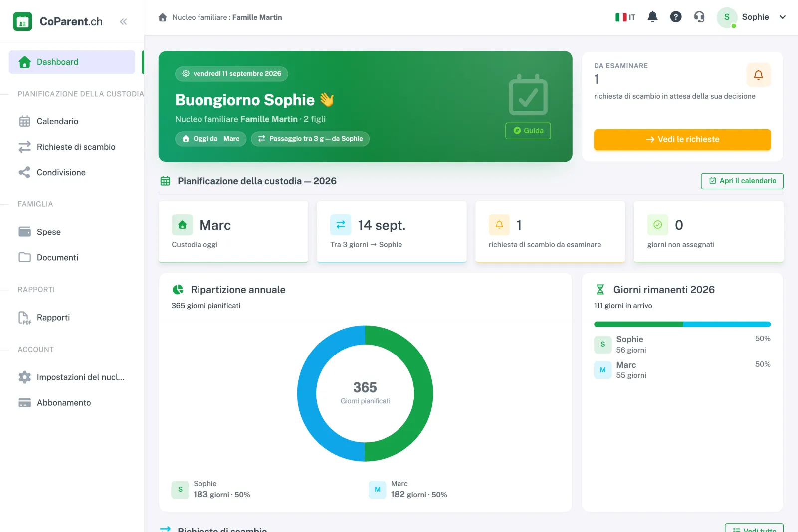The width and height of the screenshot is (798, 532).
Task: Click the Oggi da Marc chip
Action: pyautogui.click(x=210, y=139)
